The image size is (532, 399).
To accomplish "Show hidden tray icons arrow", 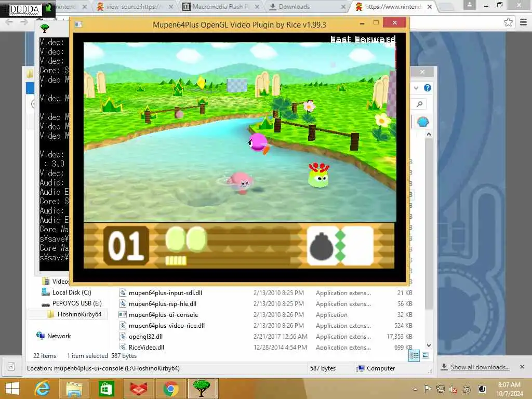I will click(x=415, y=389).
